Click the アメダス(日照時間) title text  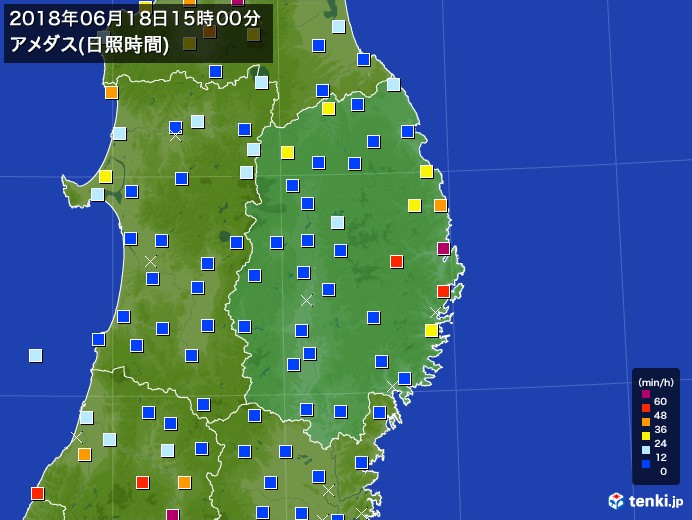click(x=89, y=45)
